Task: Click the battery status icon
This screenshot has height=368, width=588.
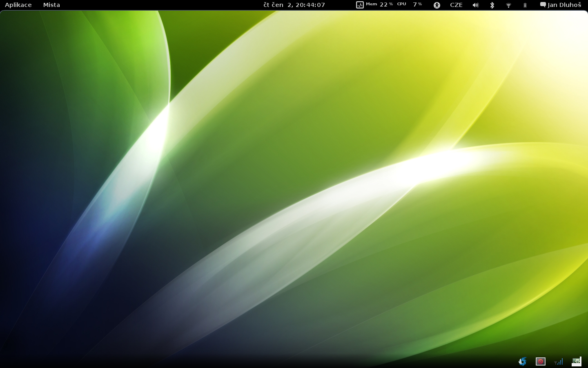Action: coord(525,5)
